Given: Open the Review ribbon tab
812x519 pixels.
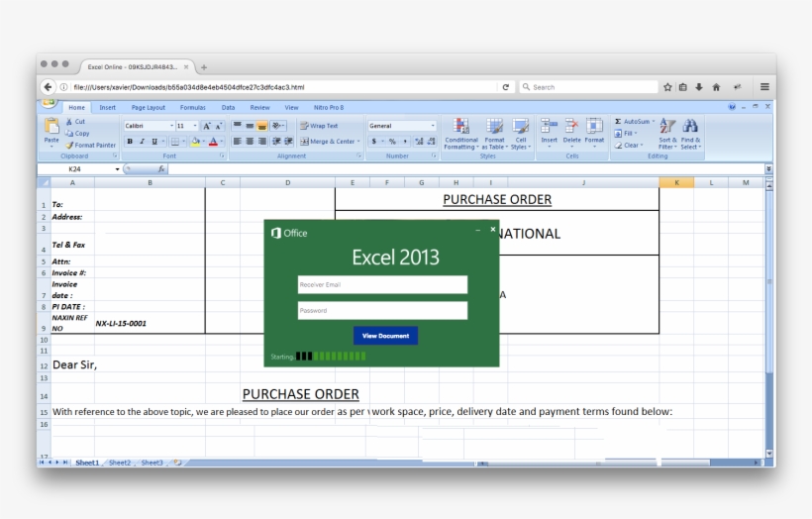Looking at the screenshot, I should pos(260,107).
